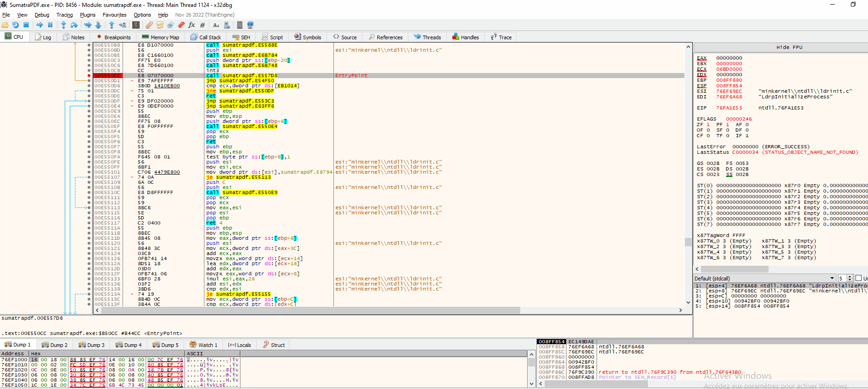Viewport: 868px width, 389px height.
Task: Open the Debug menu
Action: click(x=42, y=15)
